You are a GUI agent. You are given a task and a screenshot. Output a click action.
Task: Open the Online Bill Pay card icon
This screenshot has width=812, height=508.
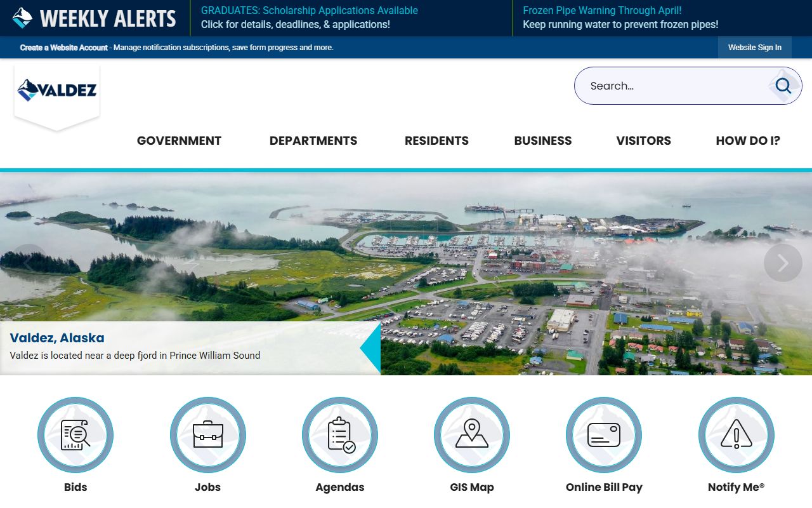pos(604,435)
